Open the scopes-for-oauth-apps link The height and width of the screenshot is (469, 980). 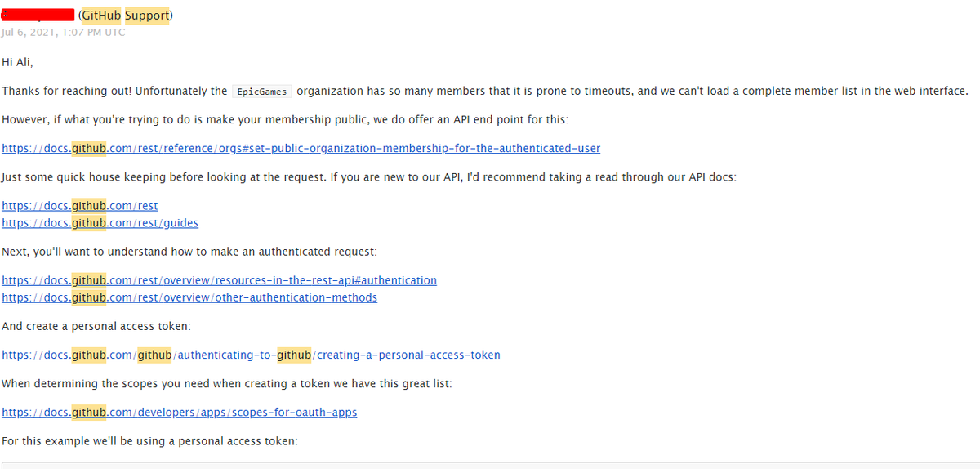(x=179, y=413)
